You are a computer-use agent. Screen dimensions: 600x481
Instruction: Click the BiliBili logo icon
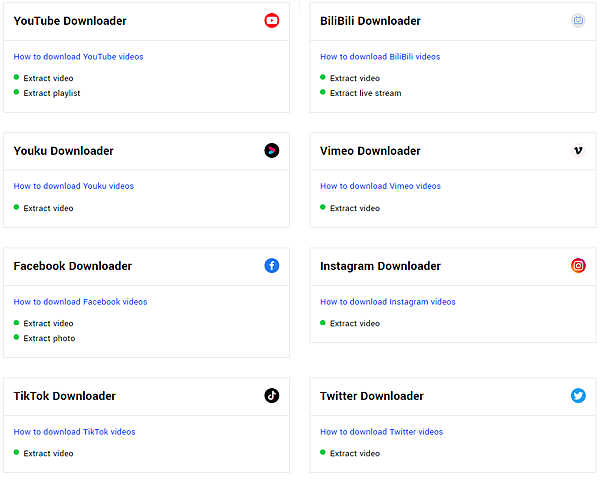tap(578, 20)
